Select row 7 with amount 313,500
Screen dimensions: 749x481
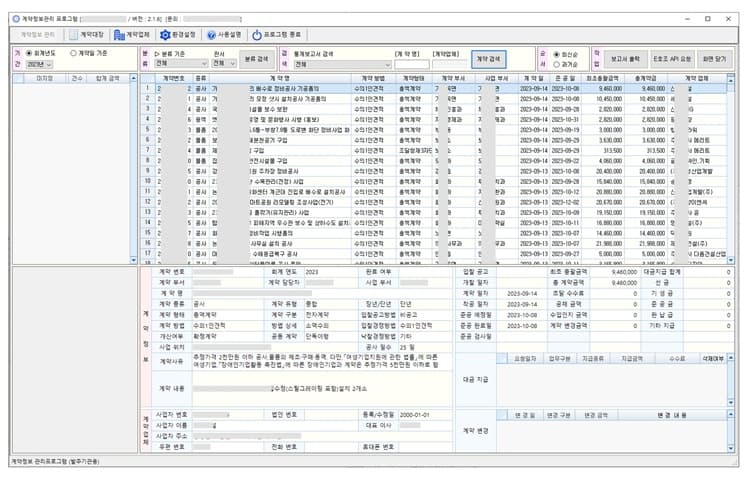434,150
